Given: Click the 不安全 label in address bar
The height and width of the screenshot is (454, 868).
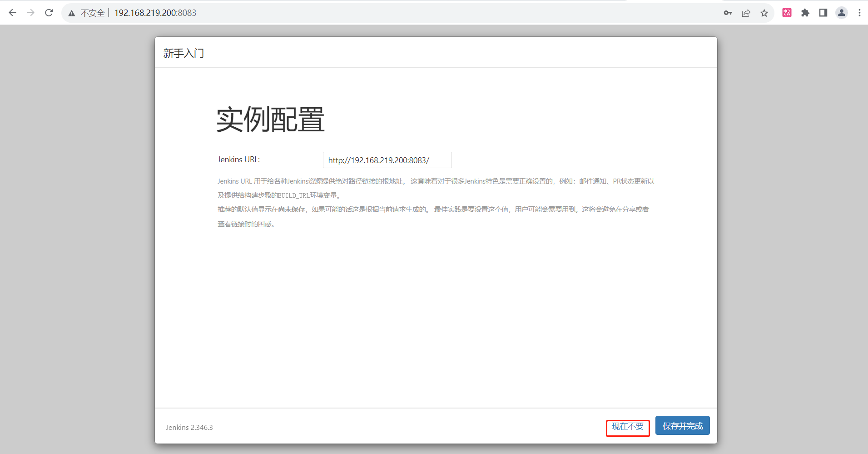Looking at the screenshot, I should coord(93,13).
